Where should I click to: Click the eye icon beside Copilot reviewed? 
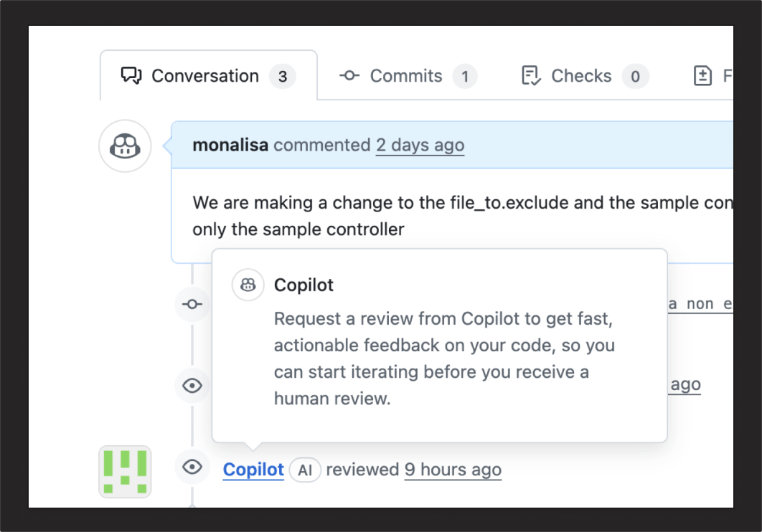[x=192, y=467]
